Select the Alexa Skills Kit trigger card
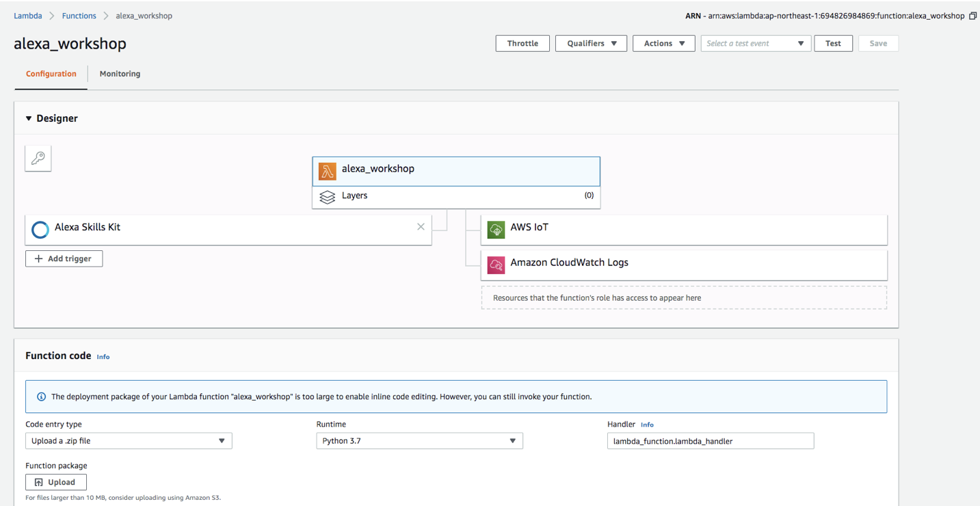The height and width of the screenshot is (506, 980). pyautogui.click(x=228, y=230)
